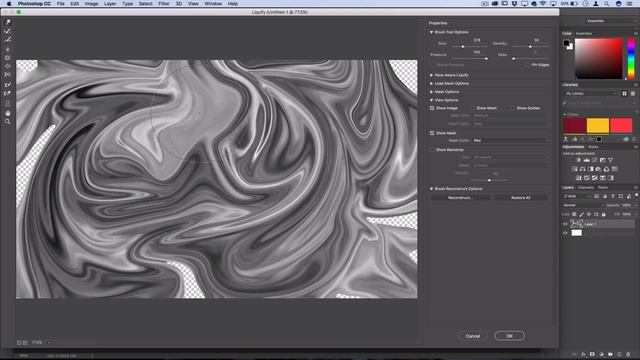Add a Levels adjustment
Viewport: 640px width, 360px height.
click(x=587, y=160)
